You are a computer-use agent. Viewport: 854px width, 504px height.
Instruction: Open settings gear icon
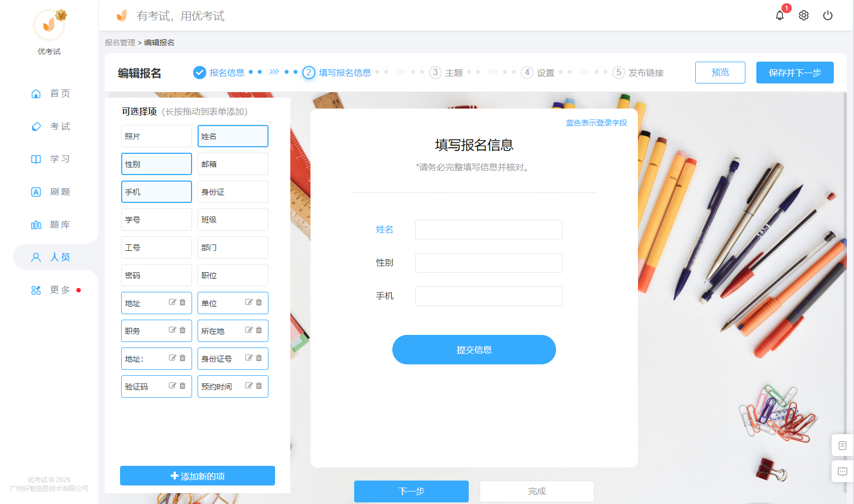click(x=804, y=15)
